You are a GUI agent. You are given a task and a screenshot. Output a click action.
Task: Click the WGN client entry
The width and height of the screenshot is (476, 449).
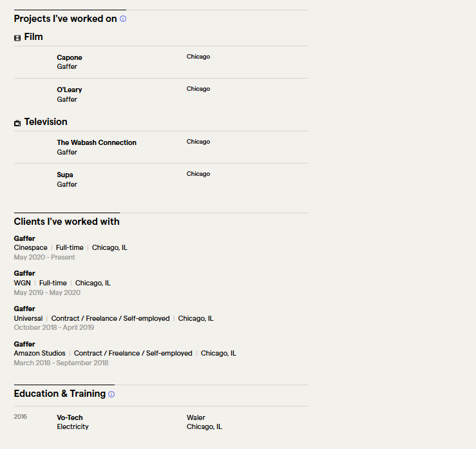(x=22, y=283)
